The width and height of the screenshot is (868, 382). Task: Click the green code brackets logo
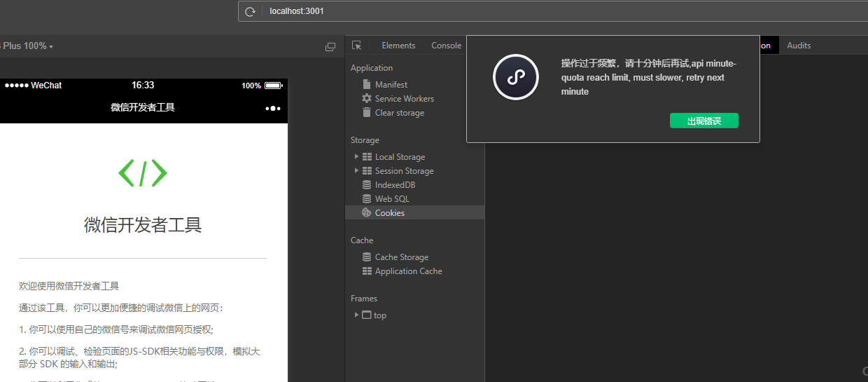pos(143,172)
